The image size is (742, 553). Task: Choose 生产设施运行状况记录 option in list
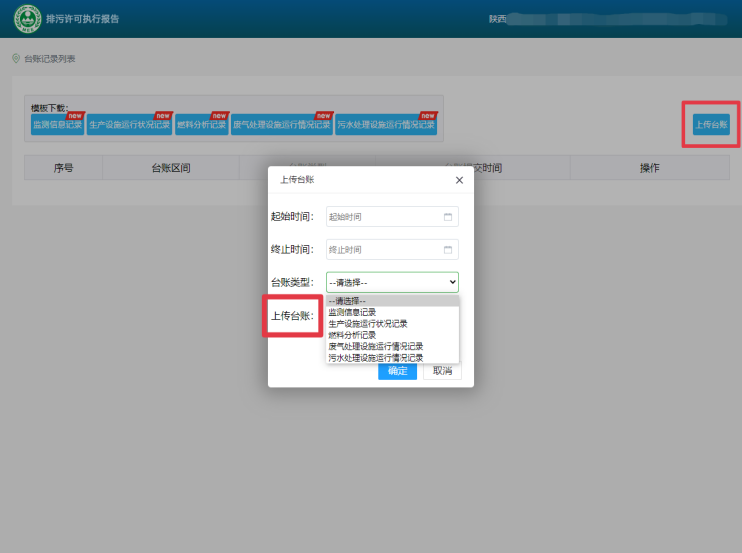click(x=368, y=323)
